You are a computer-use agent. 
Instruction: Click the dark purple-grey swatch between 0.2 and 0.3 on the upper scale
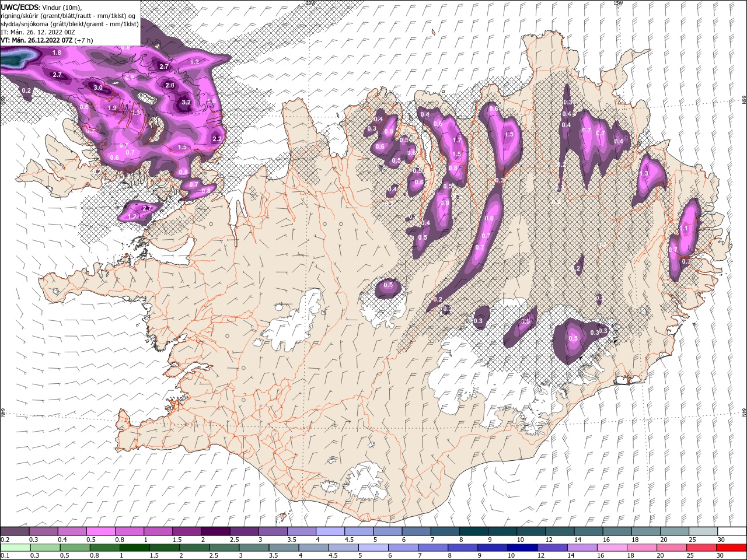[x=15, y=531]
